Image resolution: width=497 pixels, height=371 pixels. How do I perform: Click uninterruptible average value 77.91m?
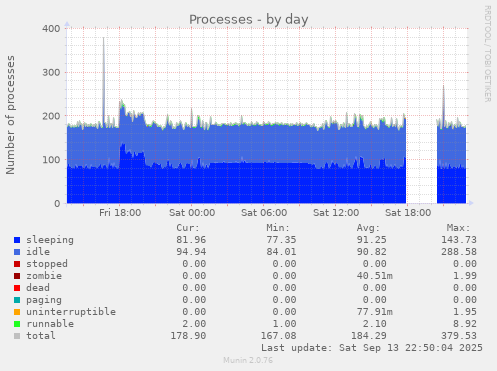point(375,312)
